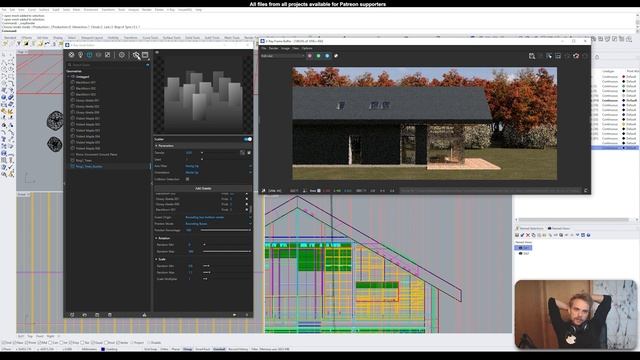Toggle End osnap checkbox

pyautogui.click(x=4, y=342)
